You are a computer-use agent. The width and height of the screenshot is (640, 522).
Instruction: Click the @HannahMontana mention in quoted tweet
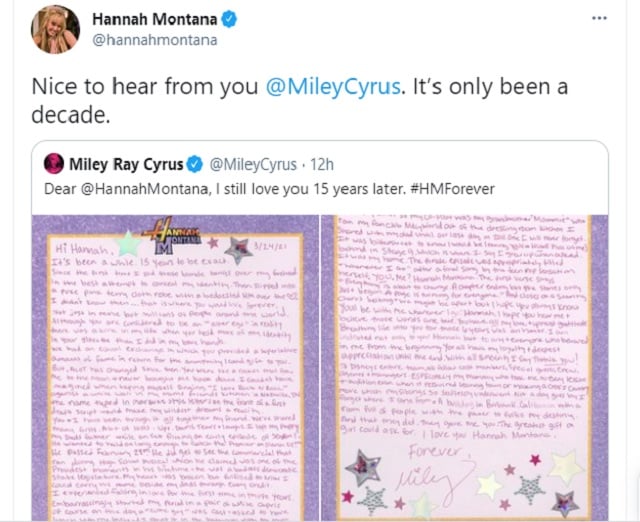coord(144,189)
